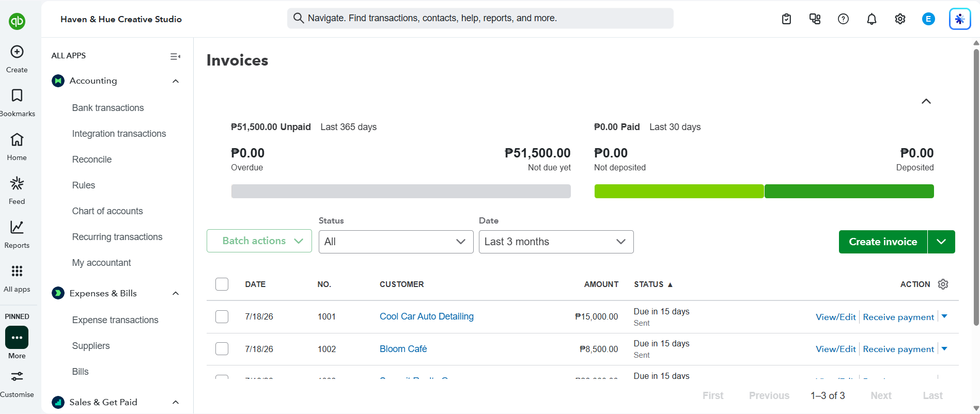This screenshot has height=414, width=980.
Task: Sort invoices by STATUS column header
Action: [x=654, y=284]
